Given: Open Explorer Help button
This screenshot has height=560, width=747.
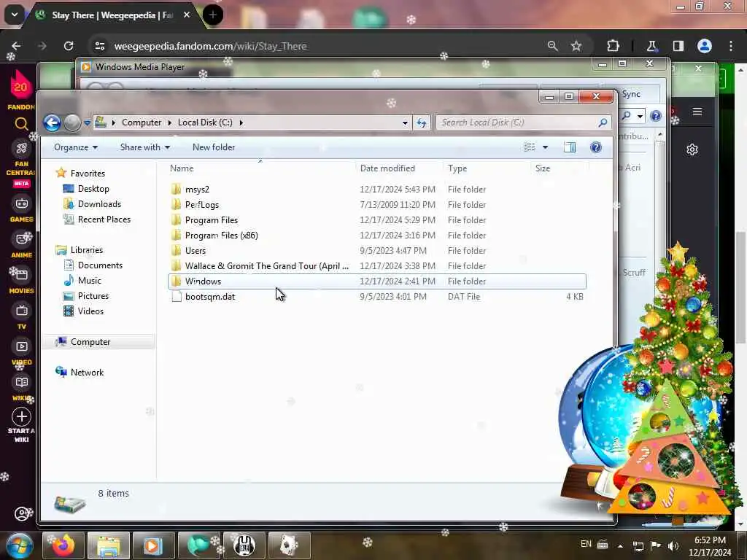Looking at the screenshot, I should [595, 147].
